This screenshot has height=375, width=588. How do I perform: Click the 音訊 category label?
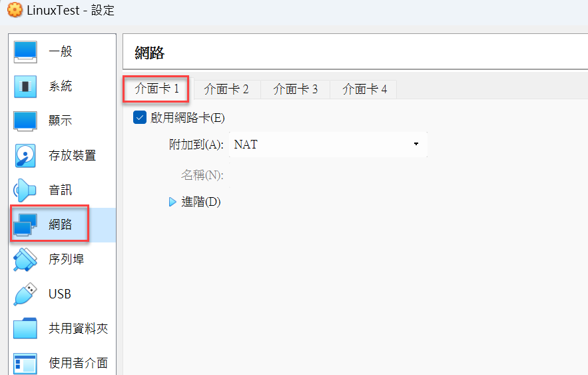[x=61, y=190]
